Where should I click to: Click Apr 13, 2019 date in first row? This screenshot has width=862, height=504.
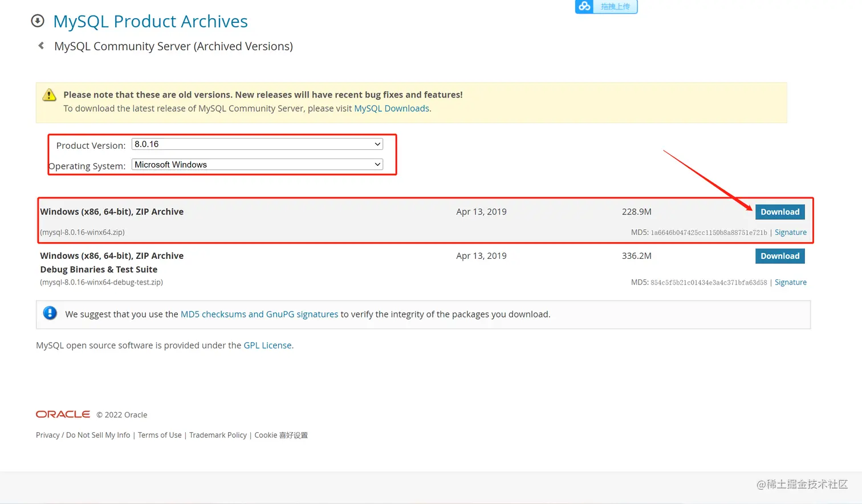(481, 212)
